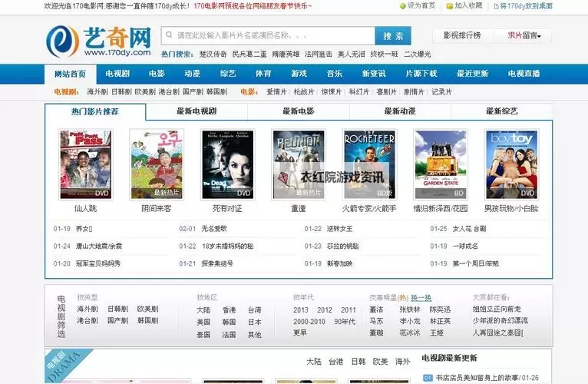Image resolution: width=588 pixels, height=384 pixels.
Task: Open the 仙人跳 movie poster
Action: (x=86, y=164)
